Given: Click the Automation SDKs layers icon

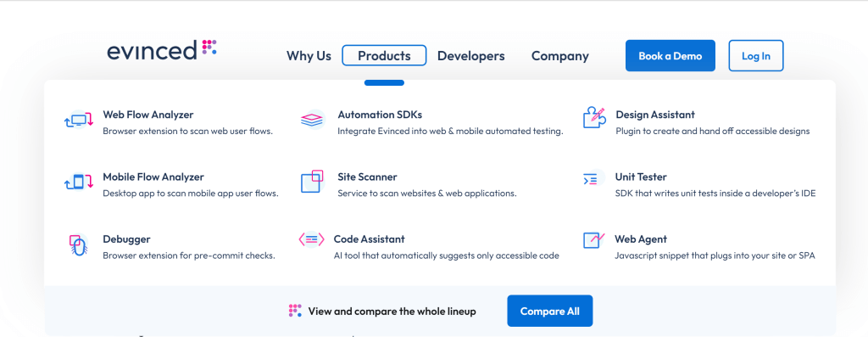Looking at the screenshot, I should (x=313, y=120).
